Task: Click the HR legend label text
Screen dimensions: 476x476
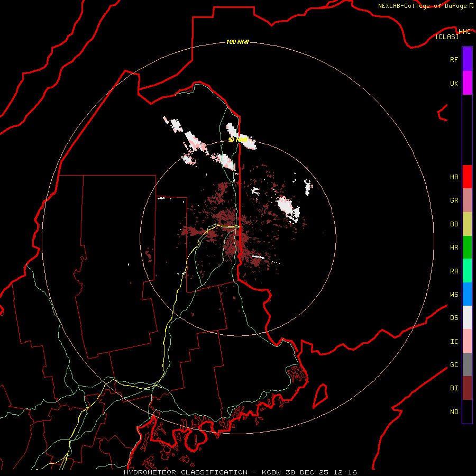Action: pyautogui.click(x=454, y=248)
